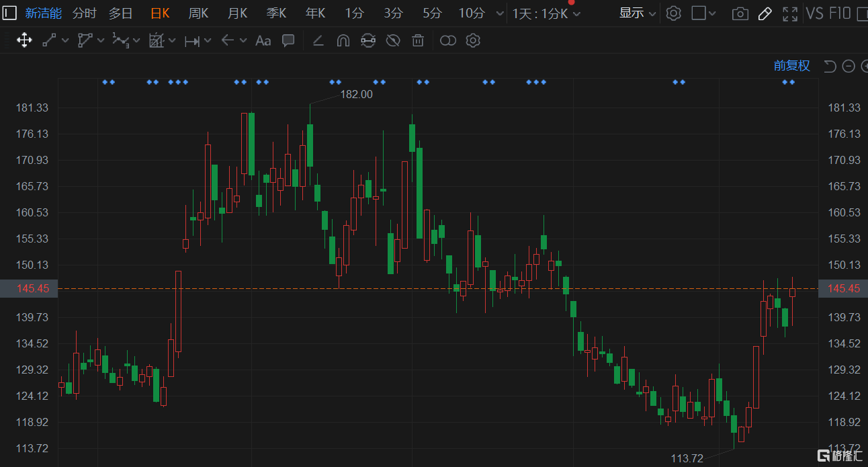The image size is (868, 467).
Task: Click the red 145.45 price tag on left axis
Action: click(x=29, y=289)
